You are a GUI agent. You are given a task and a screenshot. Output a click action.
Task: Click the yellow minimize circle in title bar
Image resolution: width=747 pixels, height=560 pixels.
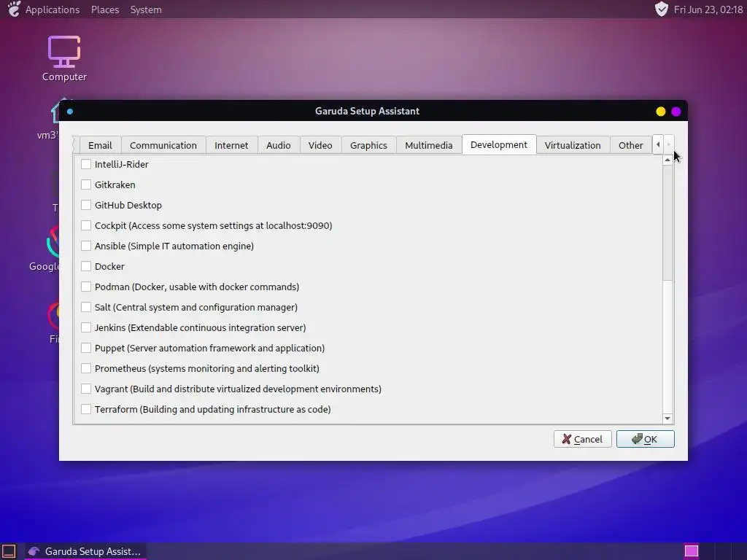tap(660, 112)
